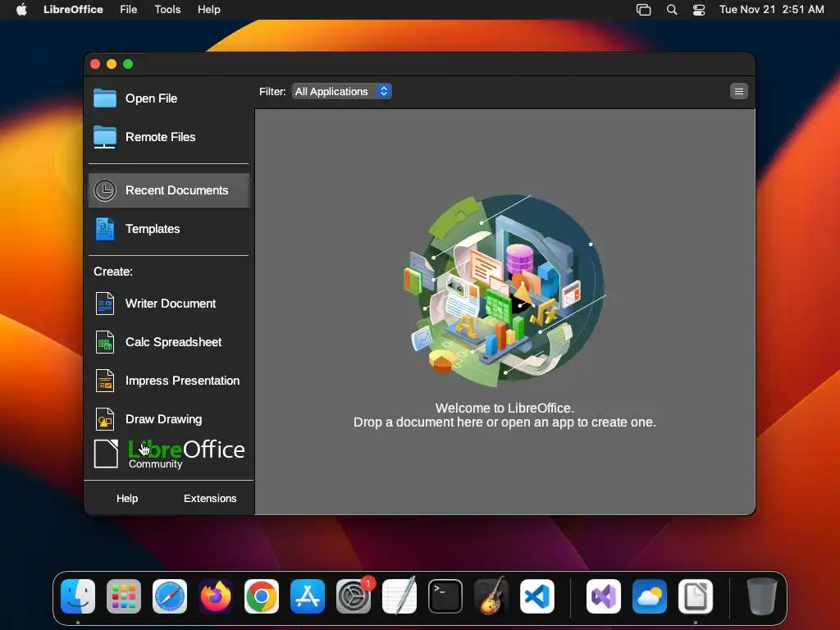Click the Templates label

(153, 229)
